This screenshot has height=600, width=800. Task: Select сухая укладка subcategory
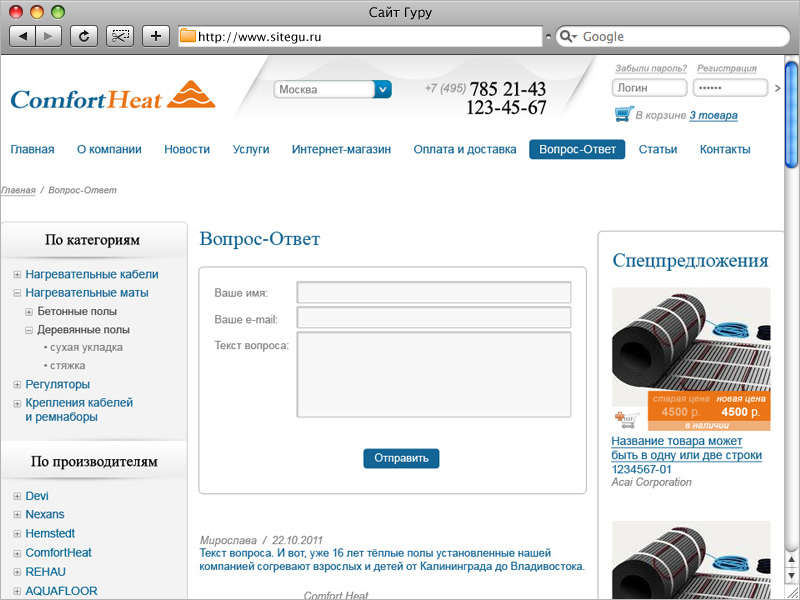pyautogui.click(x=86, y=347)
